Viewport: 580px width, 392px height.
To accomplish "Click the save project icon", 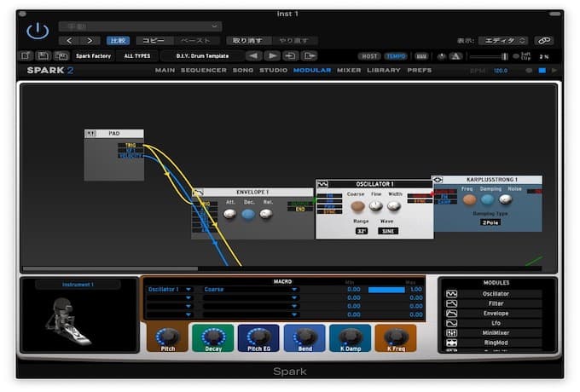I will tap(43, 55).
